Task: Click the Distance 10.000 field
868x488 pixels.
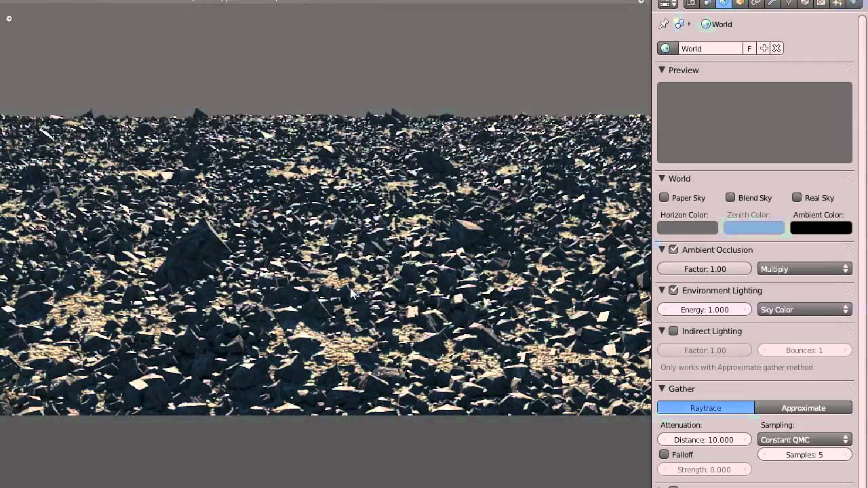Action: [x=705, y=440]
